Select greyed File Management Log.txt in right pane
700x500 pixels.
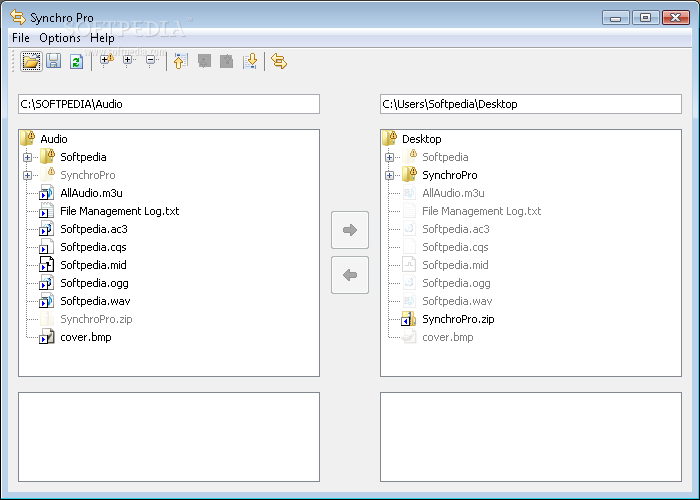(x=481, y=211)
